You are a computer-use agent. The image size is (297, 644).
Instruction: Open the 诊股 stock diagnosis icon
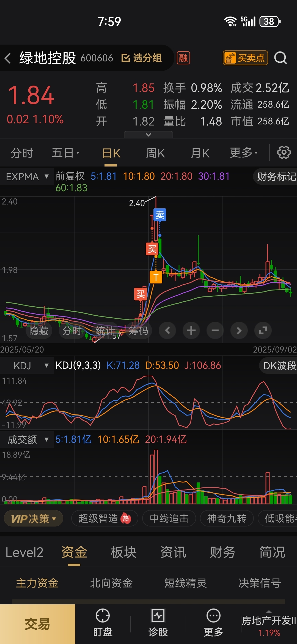158,623
